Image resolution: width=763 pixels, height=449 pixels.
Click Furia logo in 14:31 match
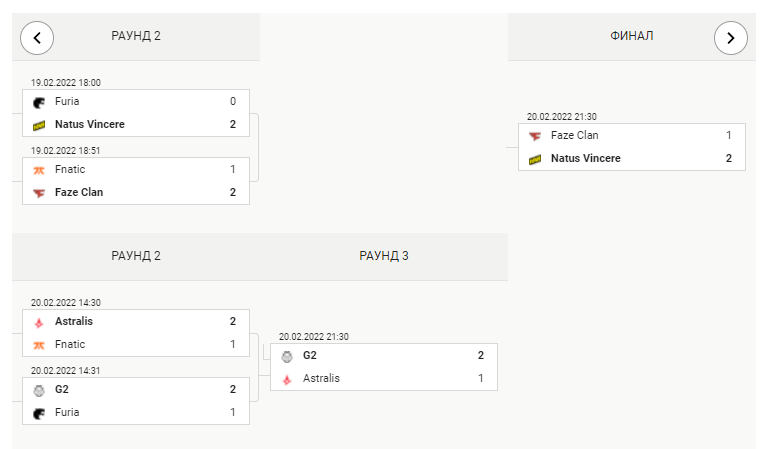39,413
